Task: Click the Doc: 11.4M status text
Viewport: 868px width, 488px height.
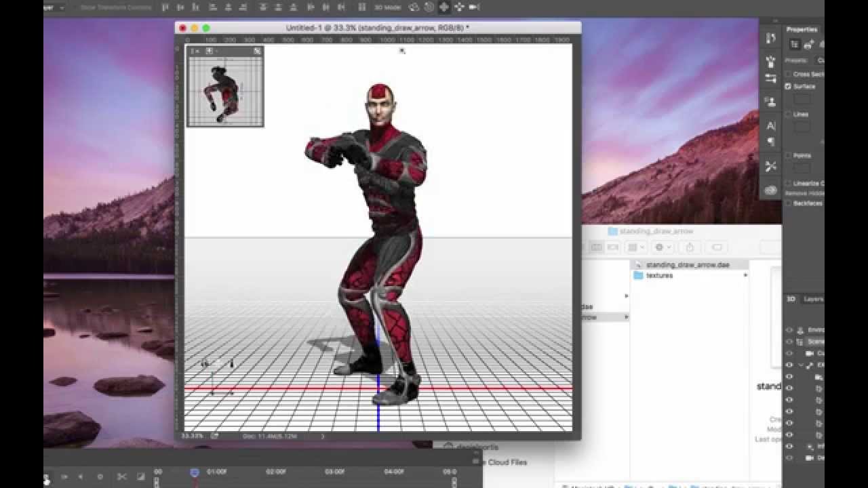Action: (269, 436)
